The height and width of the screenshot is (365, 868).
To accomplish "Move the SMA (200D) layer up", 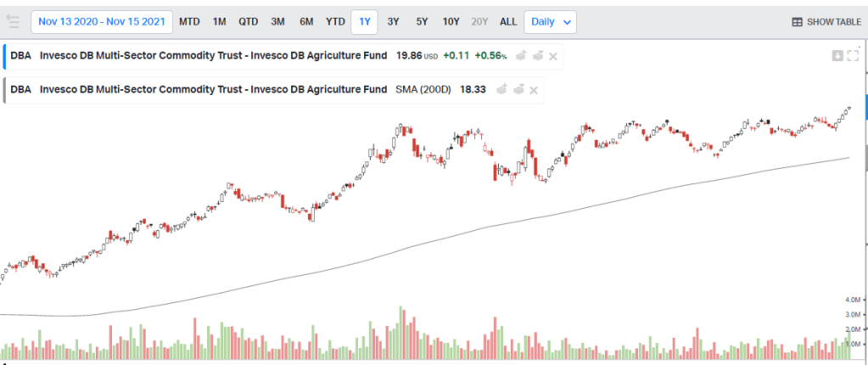I will click(501, 88).
